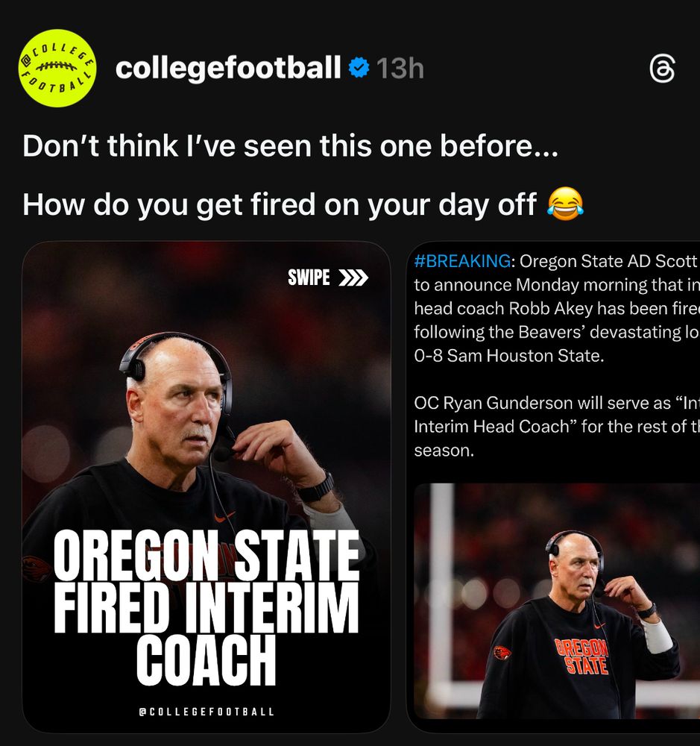Click the laughing crying emoji

565,204
